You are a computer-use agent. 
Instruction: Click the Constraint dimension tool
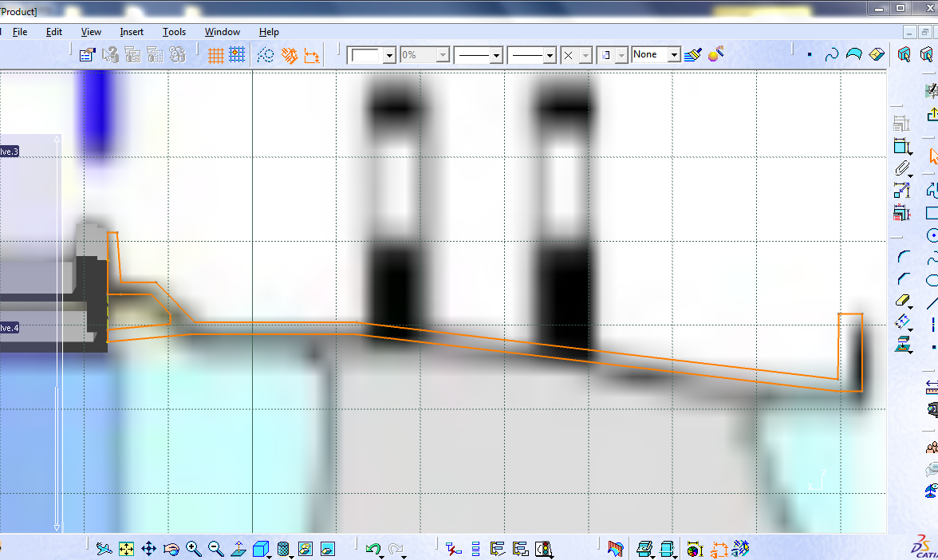[x=901, y=146]
